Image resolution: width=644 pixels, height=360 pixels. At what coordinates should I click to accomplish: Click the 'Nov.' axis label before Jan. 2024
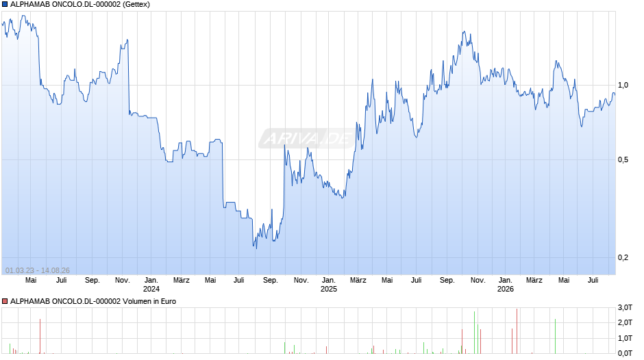[123, 281]
